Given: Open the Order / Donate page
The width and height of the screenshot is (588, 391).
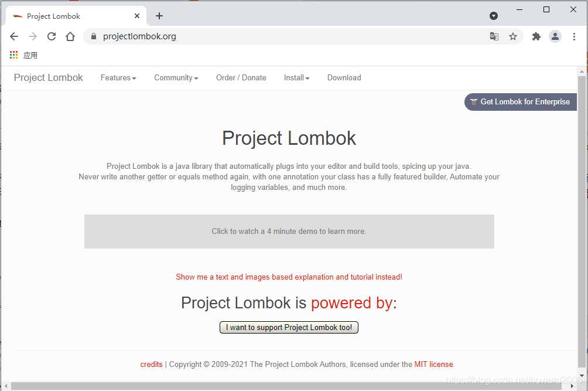Looking at the screenshot, I should coord(241,78).
